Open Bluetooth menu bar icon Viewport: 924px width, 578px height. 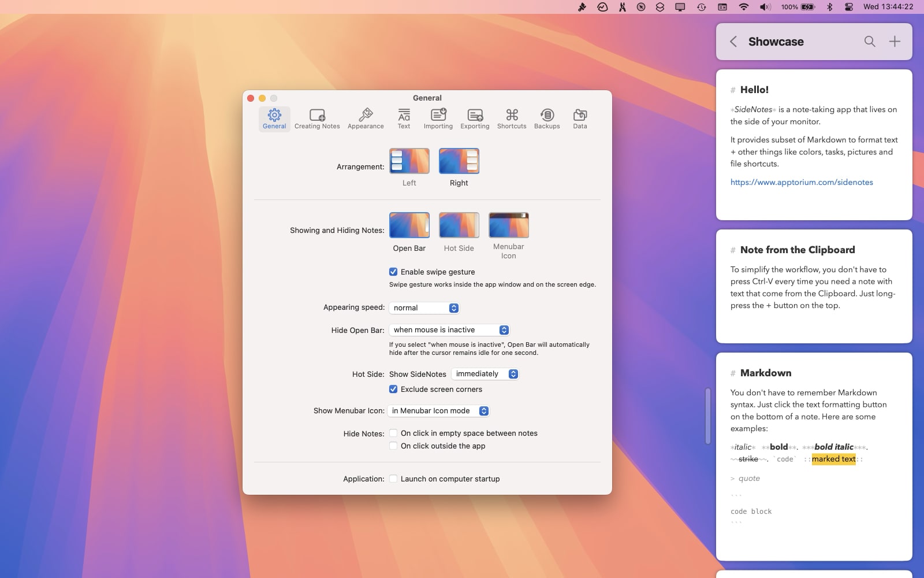(830, 7)
